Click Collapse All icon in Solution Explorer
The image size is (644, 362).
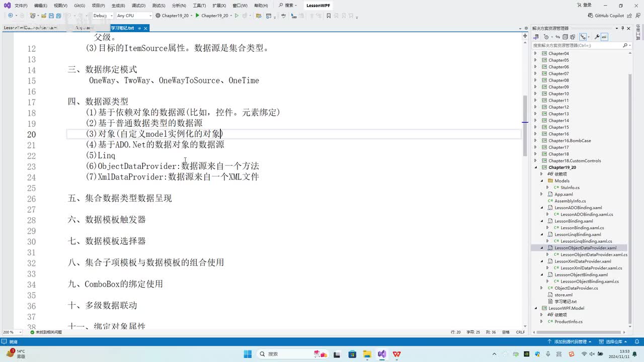click(x=565, y=37)
